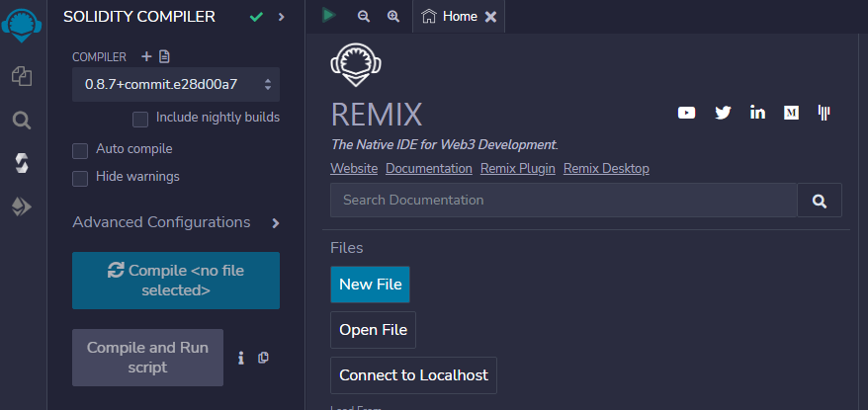Viewport: 868px width, 410px height.
Task: Add custom compiler with plus icon
Action: [x=146, y=56]
